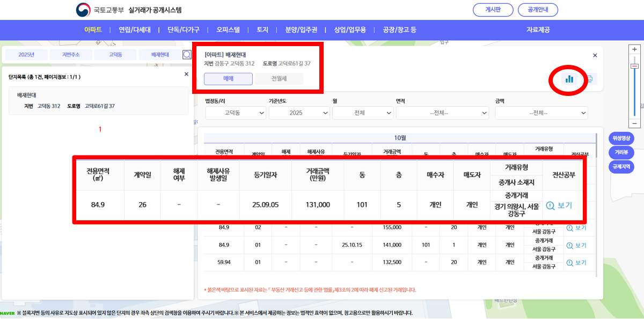Close the 단지목록 complex list panel

pos(187,74)
